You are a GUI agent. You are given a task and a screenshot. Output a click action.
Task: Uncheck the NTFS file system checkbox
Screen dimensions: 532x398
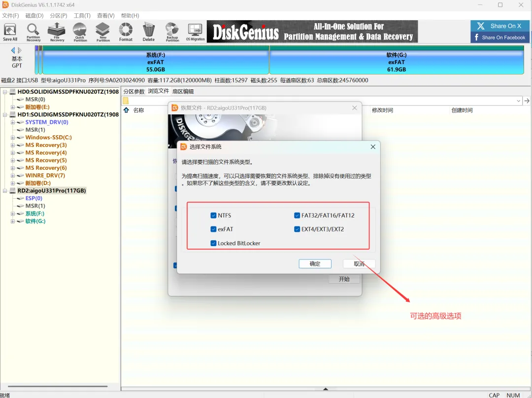tap(213, 216)
